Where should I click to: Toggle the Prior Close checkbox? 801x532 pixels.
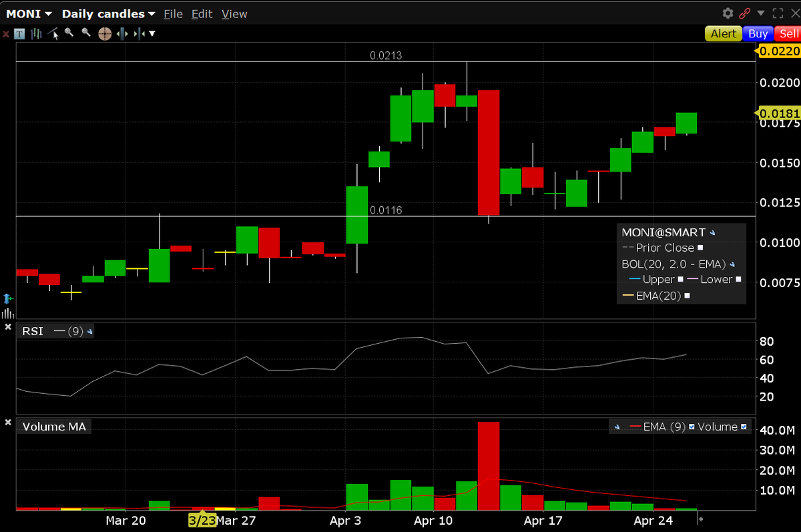click(x=700, y=248)
